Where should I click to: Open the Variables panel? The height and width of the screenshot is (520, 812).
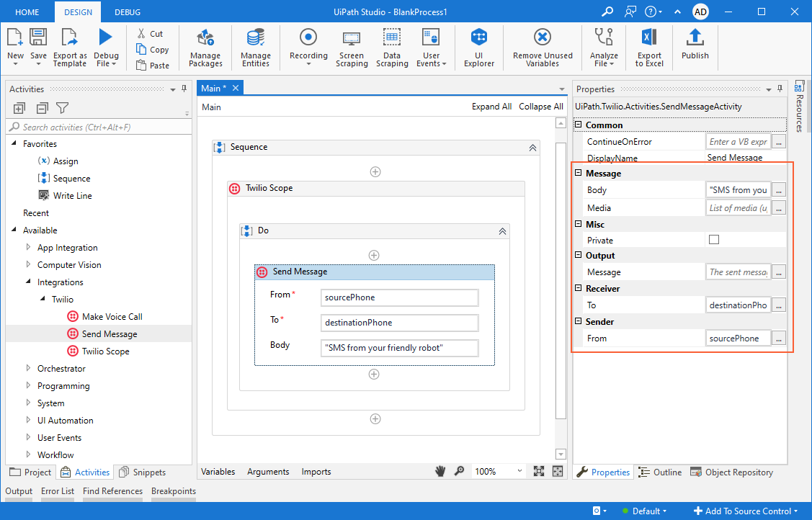pyautogui.click(x=218, y=471)
